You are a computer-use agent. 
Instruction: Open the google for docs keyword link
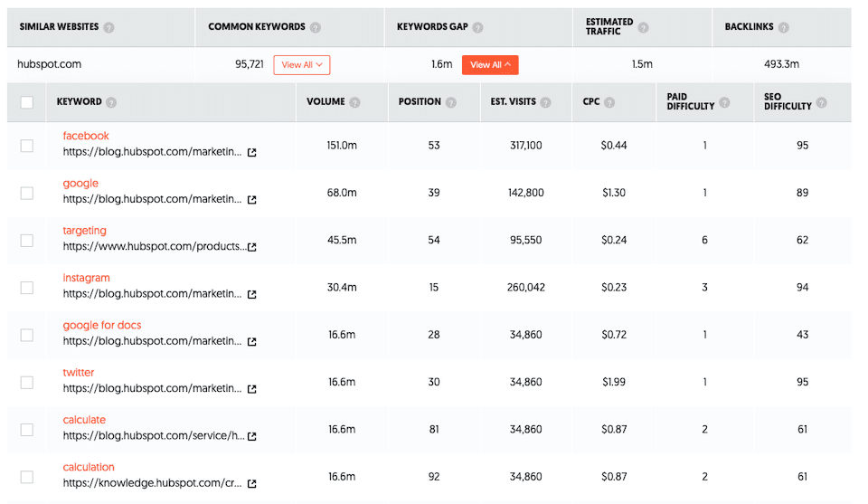102,325
